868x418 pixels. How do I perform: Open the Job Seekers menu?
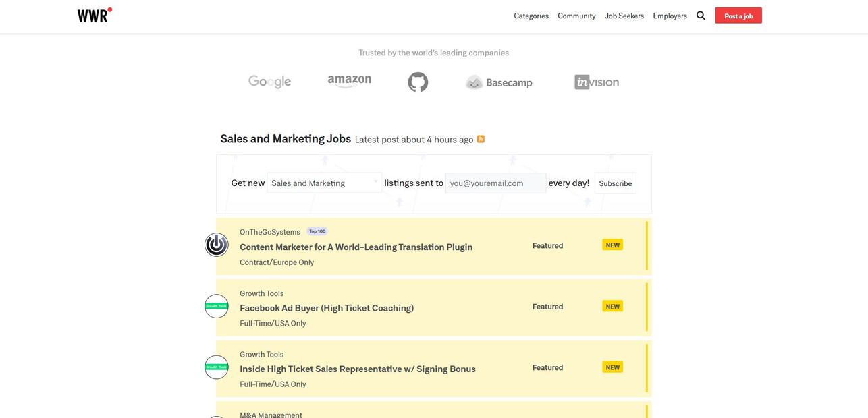[624, 16]
